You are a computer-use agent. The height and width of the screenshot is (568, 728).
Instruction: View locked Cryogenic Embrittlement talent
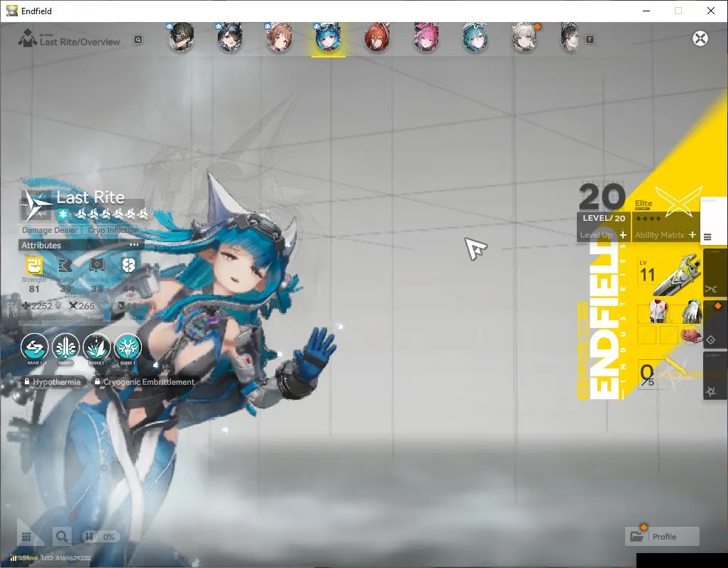pos(144,382)
